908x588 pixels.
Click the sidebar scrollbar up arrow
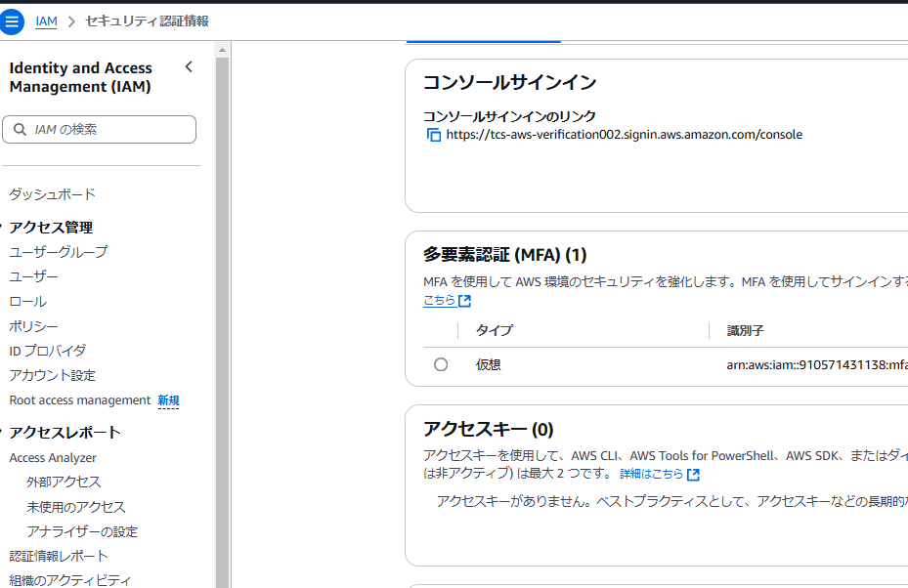click(x=223, y=51)
